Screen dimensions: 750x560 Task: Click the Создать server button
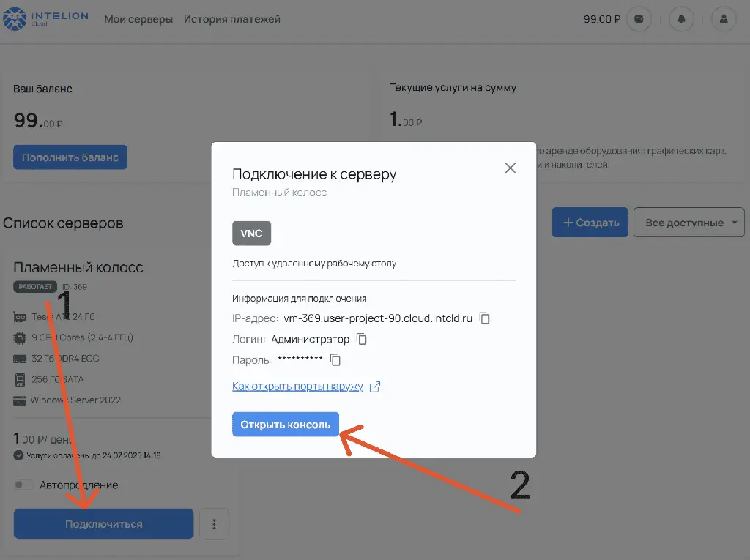click(590, 223)
